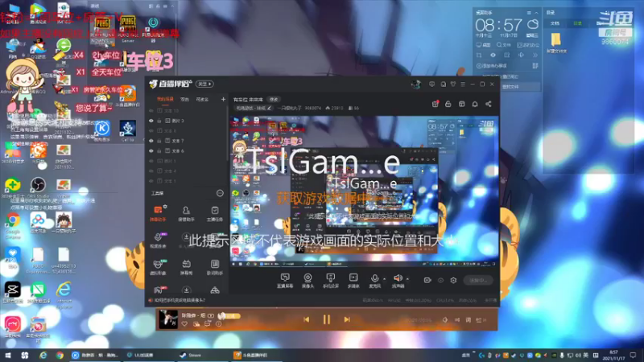Expand the arrows in the clock widget
The width and height of the screenshot is (644, 362).
click(535, 55)
